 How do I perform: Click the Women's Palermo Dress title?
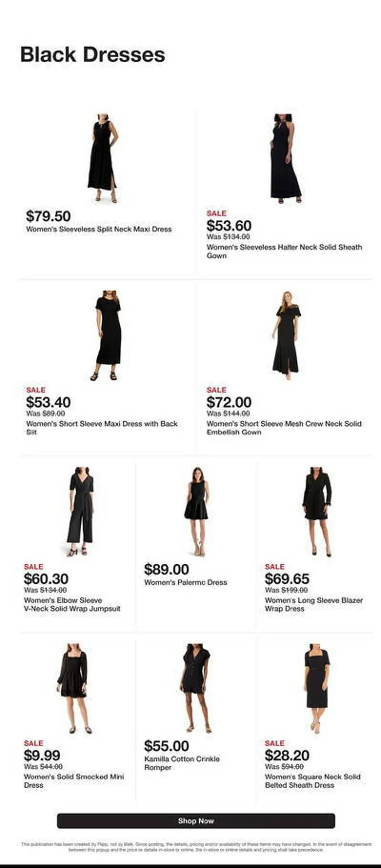(186, 582)
